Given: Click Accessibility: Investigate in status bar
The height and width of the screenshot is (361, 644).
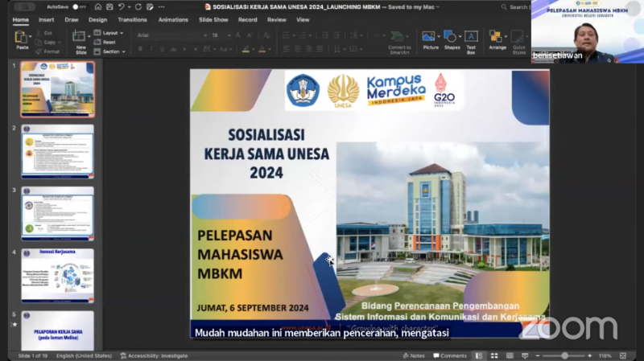Looking at the screenshot, I should (x=154, y=355).
